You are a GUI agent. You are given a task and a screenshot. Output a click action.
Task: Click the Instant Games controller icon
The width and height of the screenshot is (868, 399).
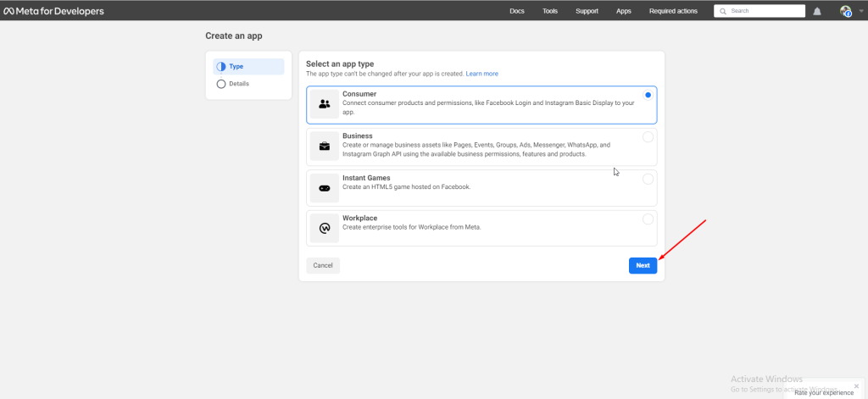[x=325, y=188]
